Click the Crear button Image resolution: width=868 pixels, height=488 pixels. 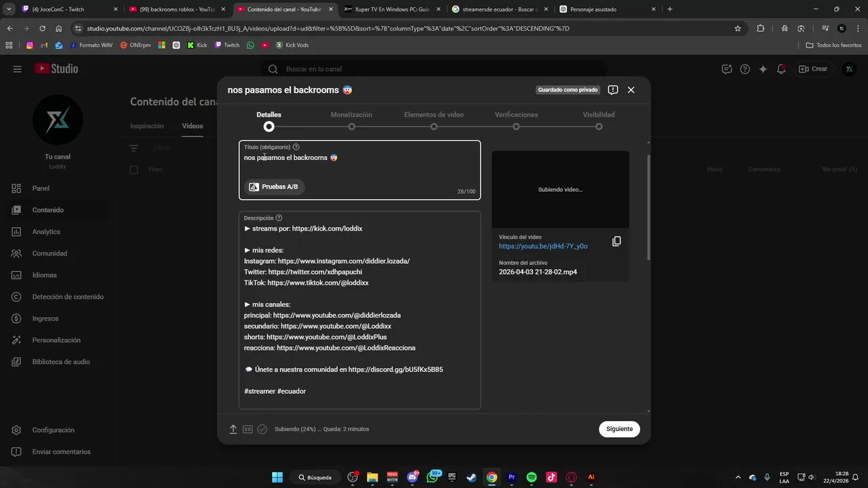(813, 69)
